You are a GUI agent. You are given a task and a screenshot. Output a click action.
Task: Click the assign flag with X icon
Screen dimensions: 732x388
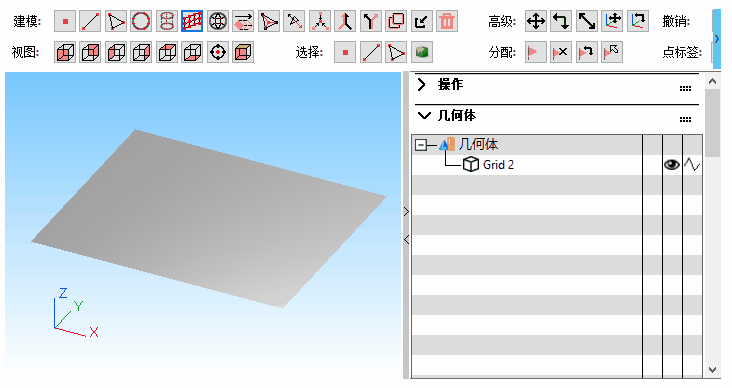[x=561, y=52]
